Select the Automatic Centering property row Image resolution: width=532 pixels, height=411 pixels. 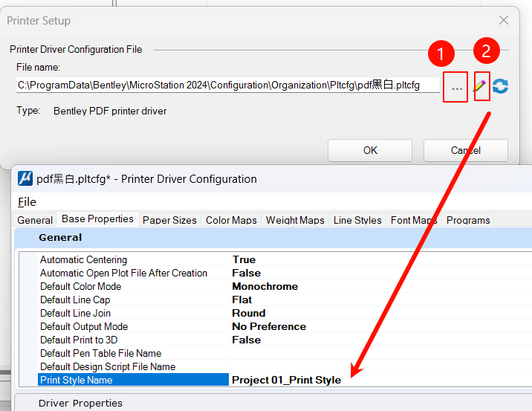tap(133, 259)
